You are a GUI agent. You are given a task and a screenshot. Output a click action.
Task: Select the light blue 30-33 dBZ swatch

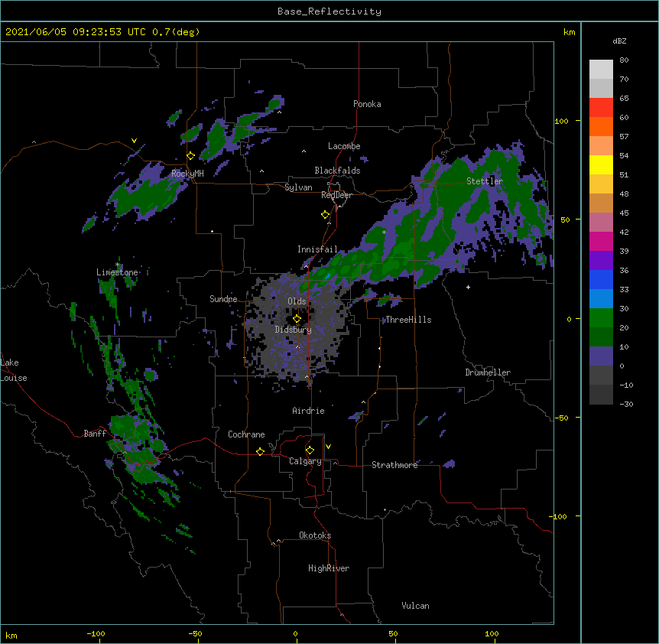[601, 299]
